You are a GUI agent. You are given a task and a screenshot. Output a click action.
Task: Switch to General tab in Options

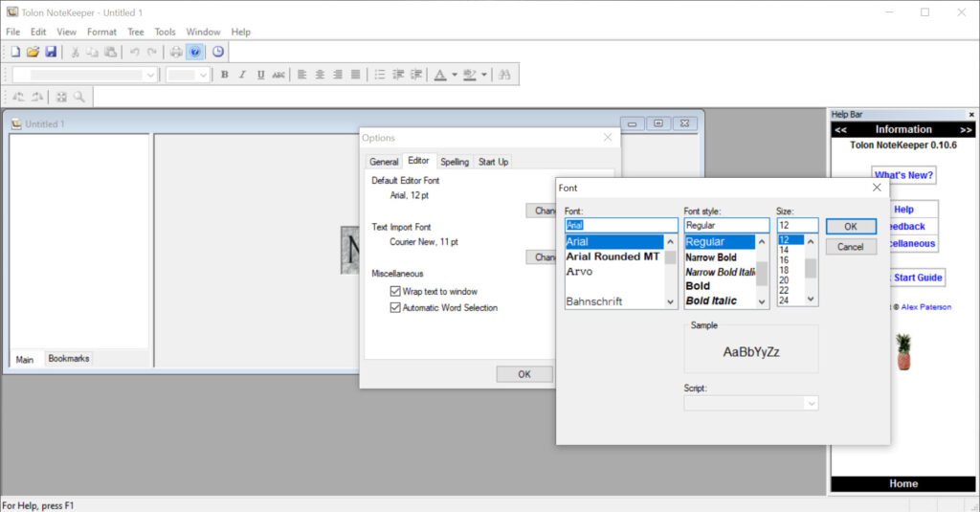pyautogui.click(x=384, y=162)
